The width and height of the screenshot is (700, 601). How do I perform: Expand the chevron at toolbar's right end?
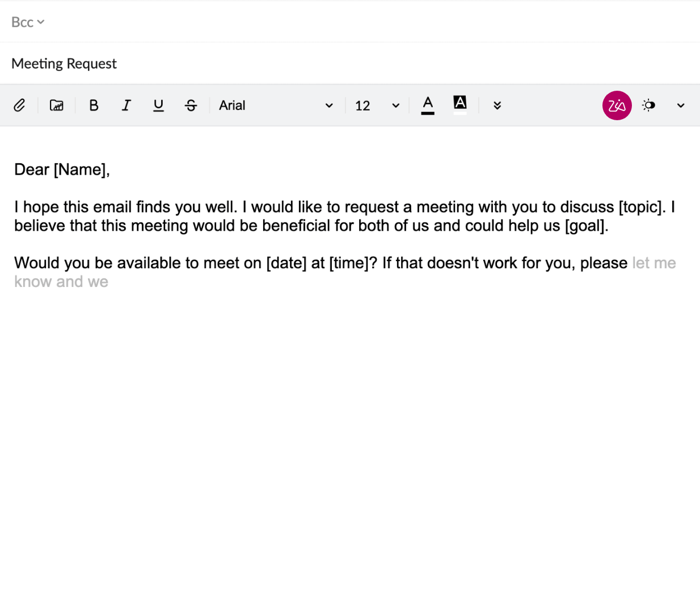(x=681, y=105)
